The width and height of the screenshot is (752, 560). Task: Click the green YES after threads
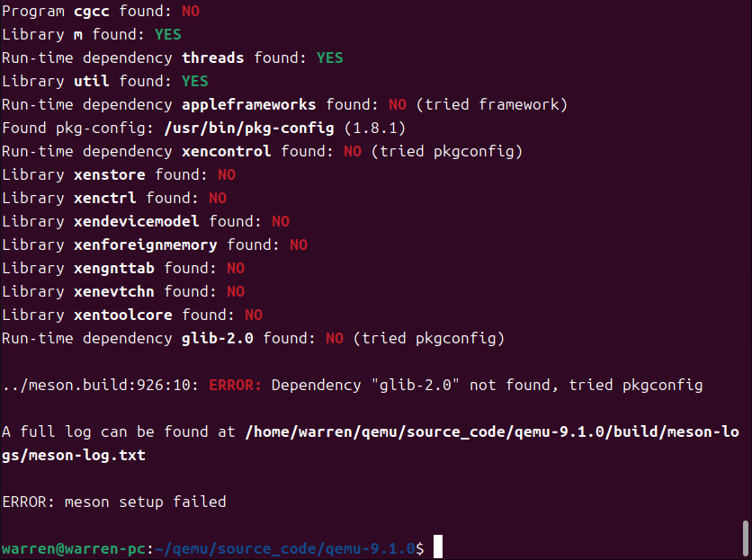click(x=329, y=58)
